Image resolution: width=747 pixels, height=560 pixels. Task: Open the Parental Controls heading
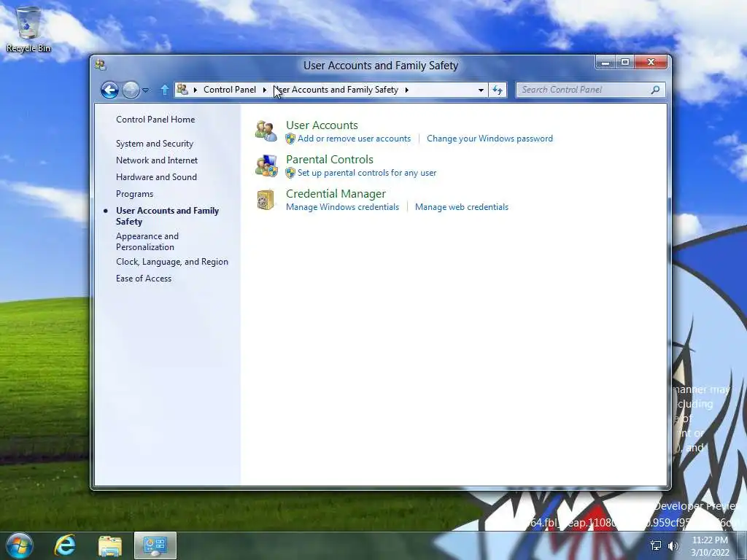pos(329,160)
